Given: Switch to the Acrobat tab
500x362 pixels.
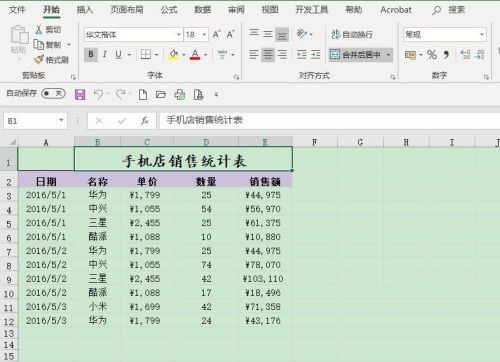Looking at the screenshot, I should (x=396, y=10).
